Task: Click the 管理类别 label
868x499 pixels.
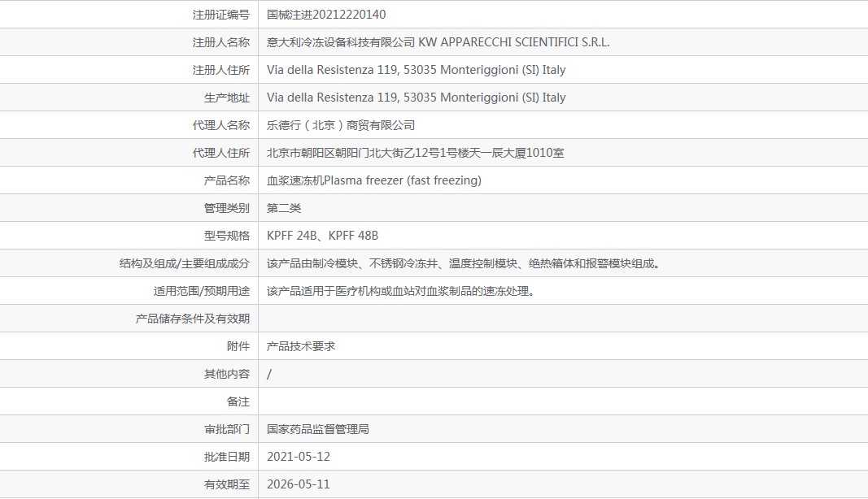Action: [226, 208]
